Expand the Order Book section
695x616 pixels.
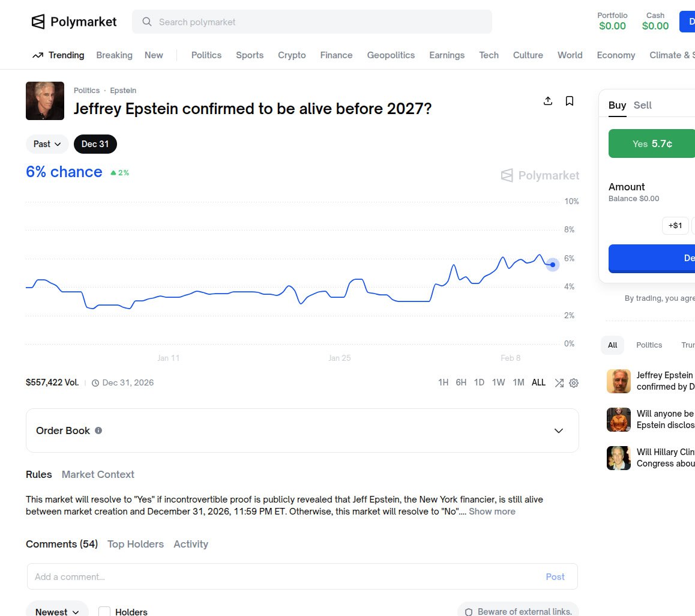(559, 430)
